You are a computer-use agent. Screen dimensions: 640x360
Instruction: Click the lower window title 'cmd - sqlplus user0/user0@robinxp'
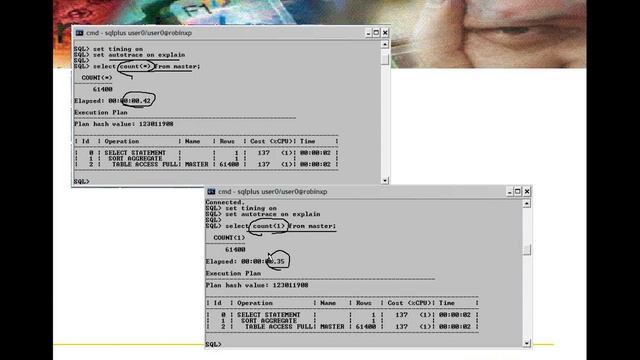coord(273,191)
